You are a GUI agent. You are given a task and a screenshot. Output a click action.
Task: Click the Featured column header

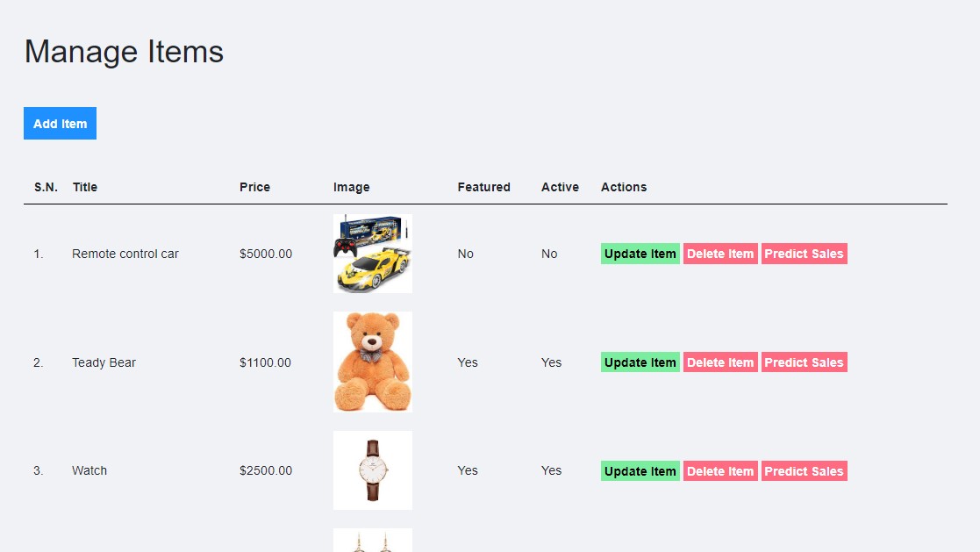click(x=483, y=187)
